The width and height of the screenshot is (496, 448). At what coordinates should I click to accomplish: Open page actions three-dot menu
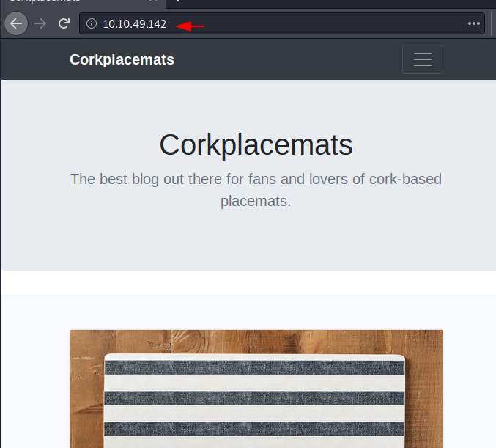point(473,23)
